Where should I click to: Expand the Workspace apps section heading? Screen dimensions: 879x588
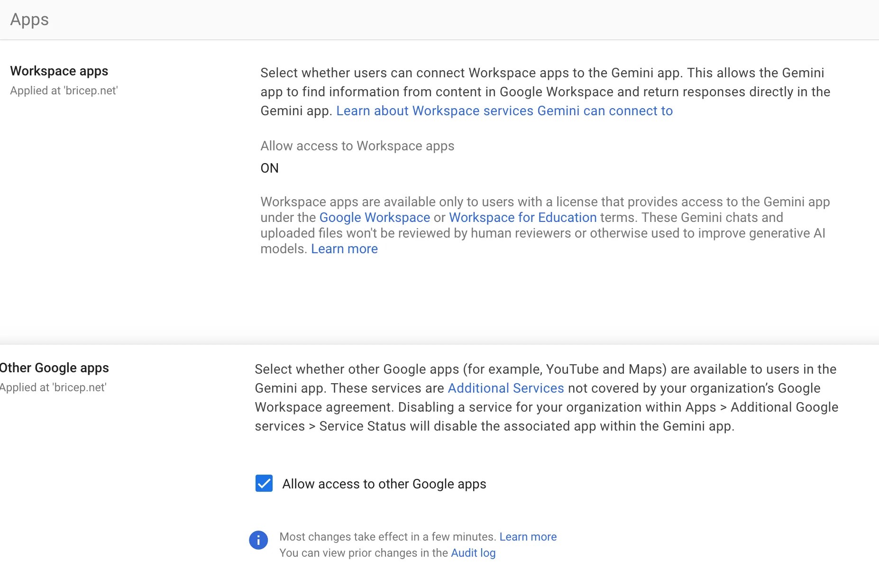59,71
